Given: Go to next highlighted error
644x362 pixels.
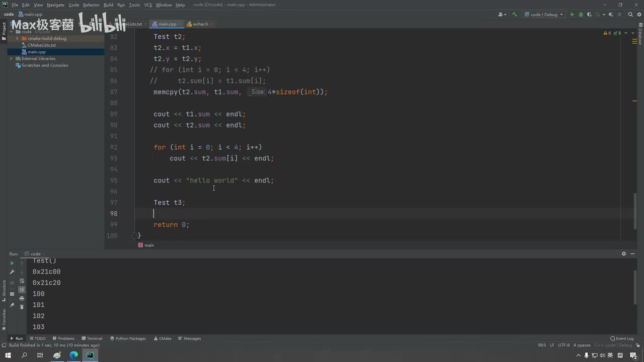Looking at the screenshot, I should tap(632, 33).
